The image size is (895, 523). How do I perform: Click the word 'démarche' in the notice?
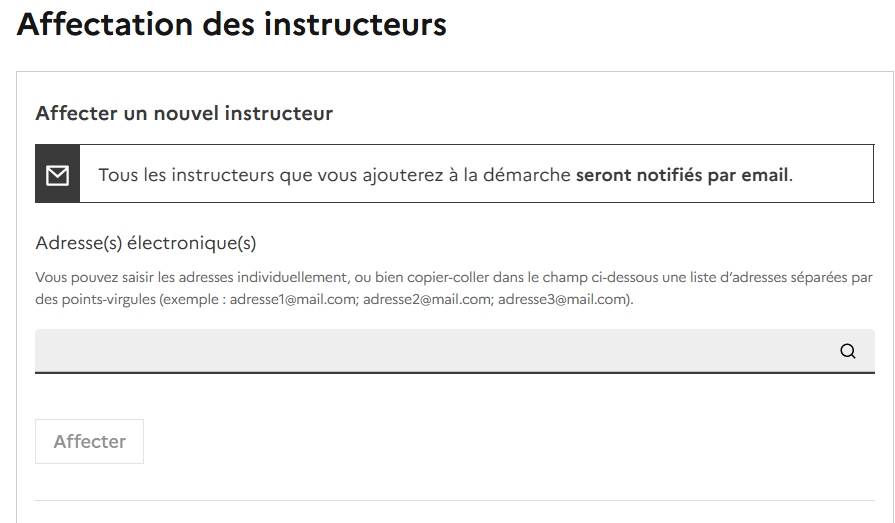point(531,175)
